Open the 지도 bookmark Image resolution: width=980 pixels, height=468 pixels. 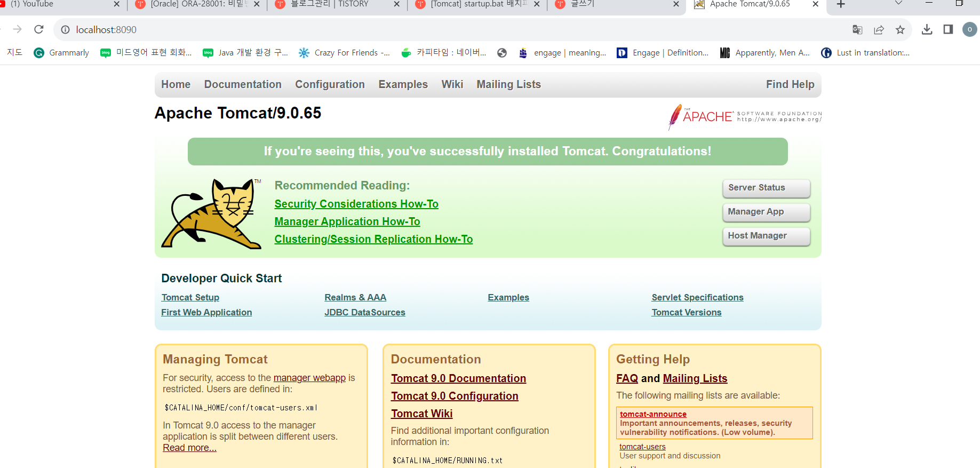[x=14, y=52]
